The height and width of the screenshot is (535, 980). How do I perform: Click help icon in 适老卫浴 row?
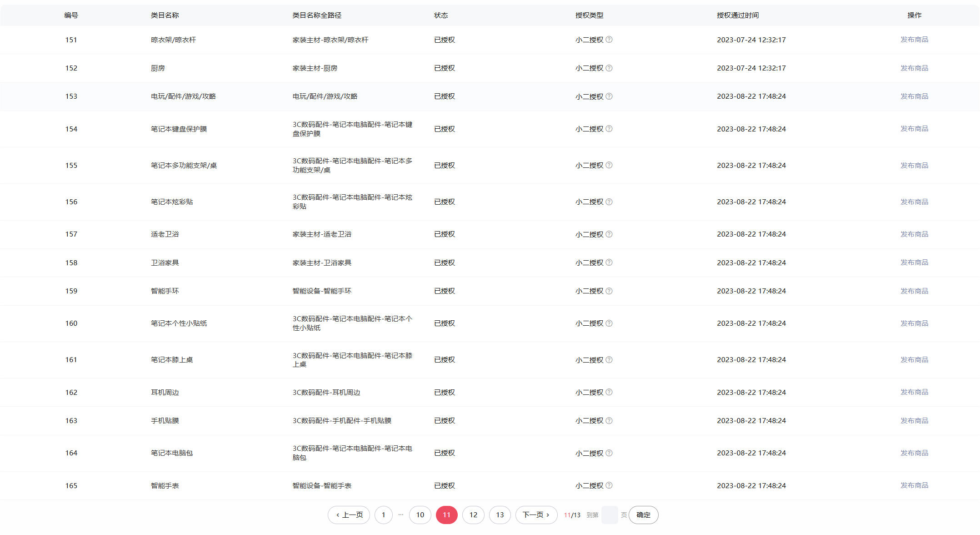pyautogui.click(x=609, y=234)
